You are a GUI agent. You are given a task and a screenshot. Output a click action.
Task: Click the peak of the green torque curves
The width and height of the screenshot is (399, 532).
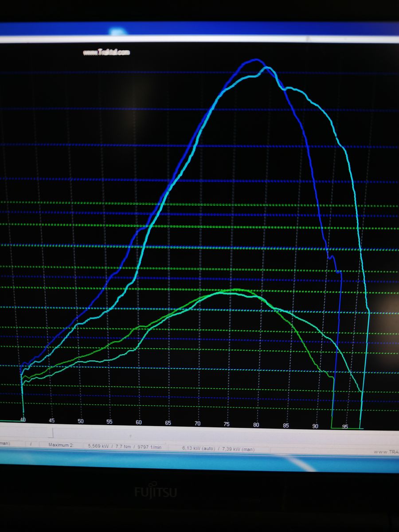coord(233,290)
